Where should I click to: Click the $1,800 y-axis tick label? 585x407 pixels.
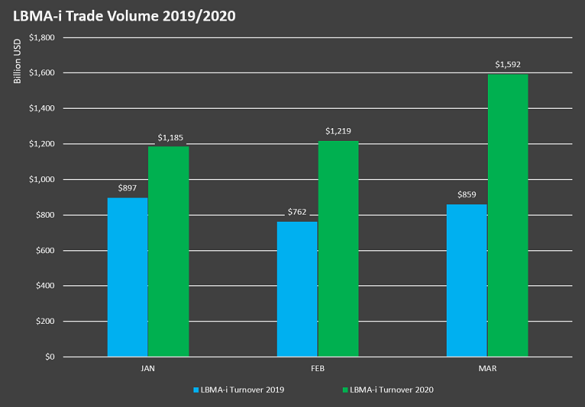click(x=42, y=37)
